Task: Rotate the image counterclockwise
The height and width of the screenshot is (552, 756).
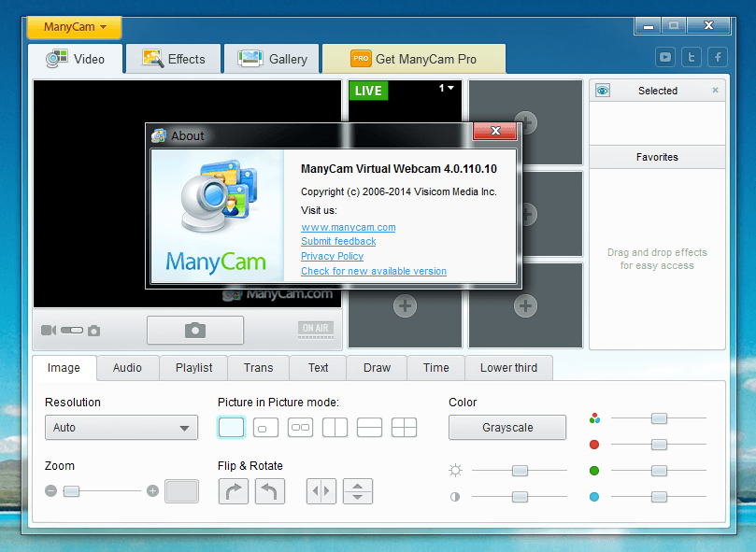Action: click(269, 491)
